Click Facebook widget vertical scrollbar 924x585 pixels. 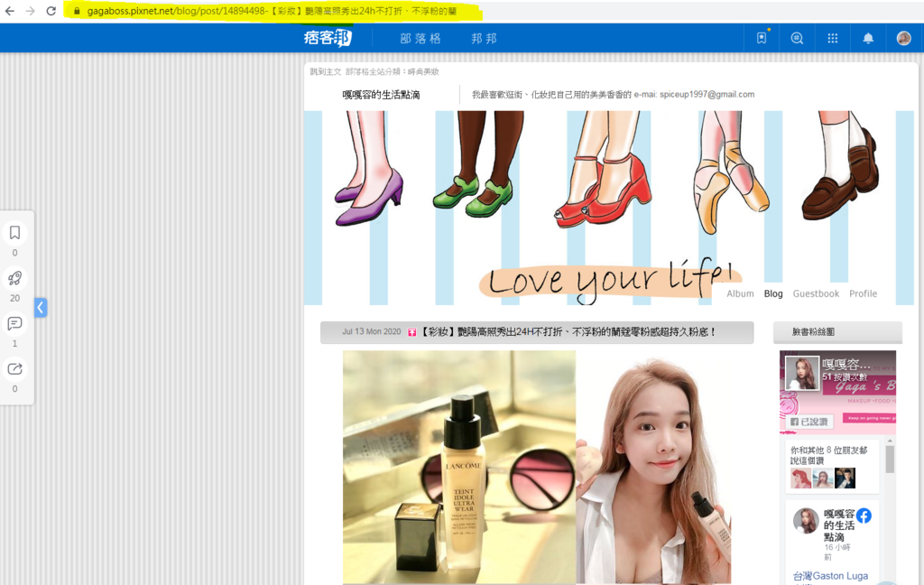pos(890,459)
